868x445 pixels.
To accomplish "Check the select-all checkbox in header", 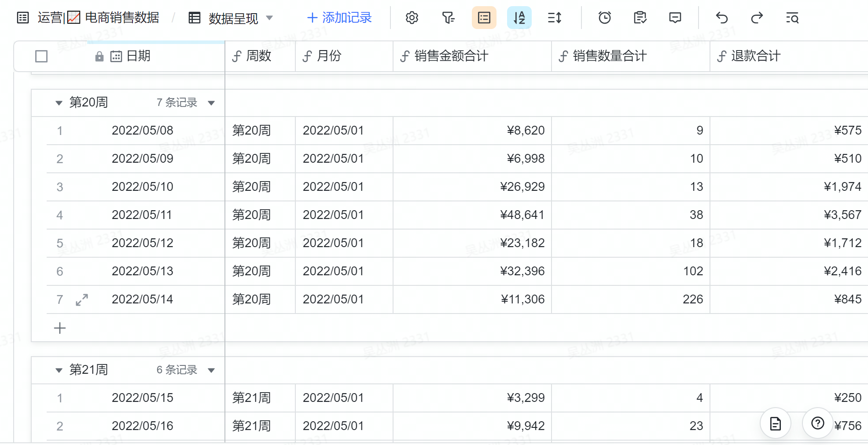I will (41, 56).
